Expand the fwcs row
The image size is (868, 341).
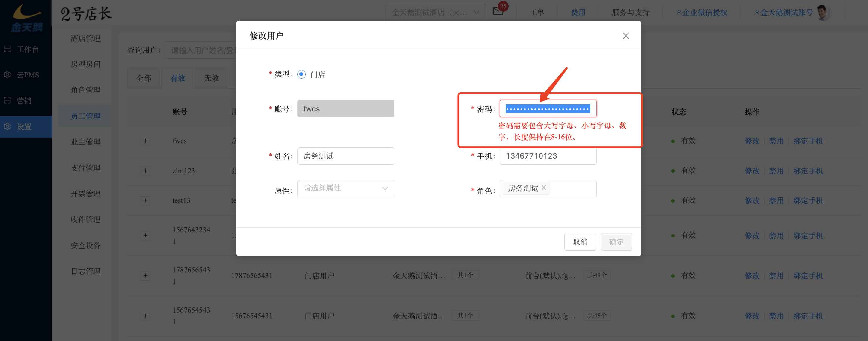pos(145,141)
